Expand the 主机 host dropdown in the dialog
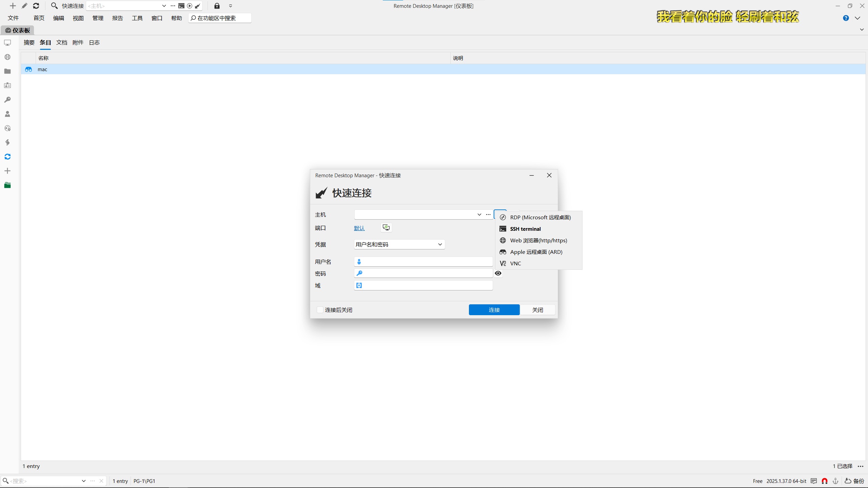868x488 pixels. tap(479, 215)
